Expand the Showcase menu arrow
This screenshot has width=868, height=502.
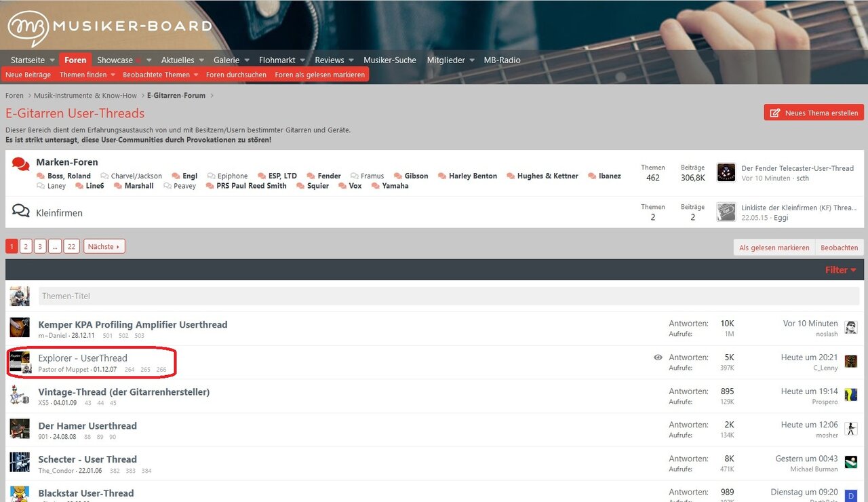pyautogui.click(x=149, y=60)
